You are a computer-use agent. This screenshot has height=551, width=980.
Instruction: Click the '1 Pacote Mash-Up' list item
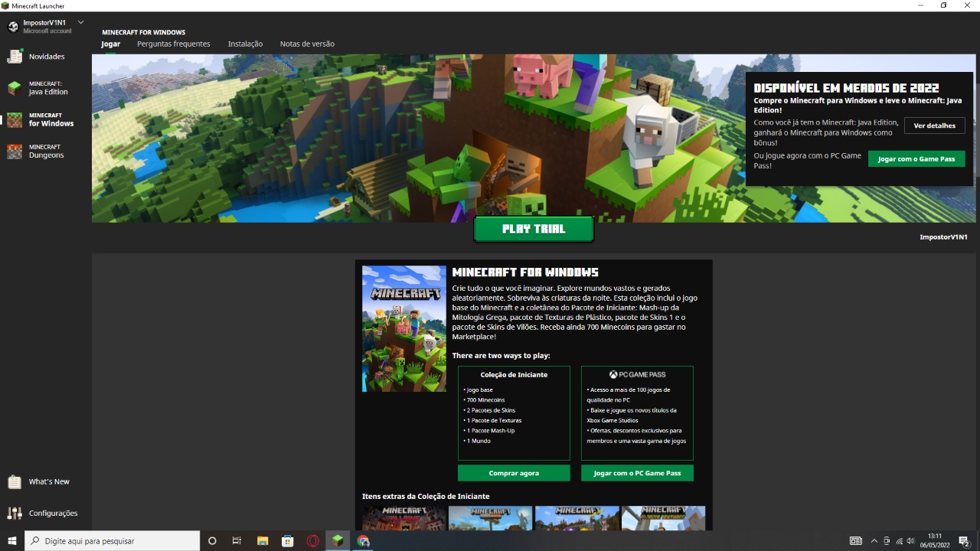click(489, 431)
